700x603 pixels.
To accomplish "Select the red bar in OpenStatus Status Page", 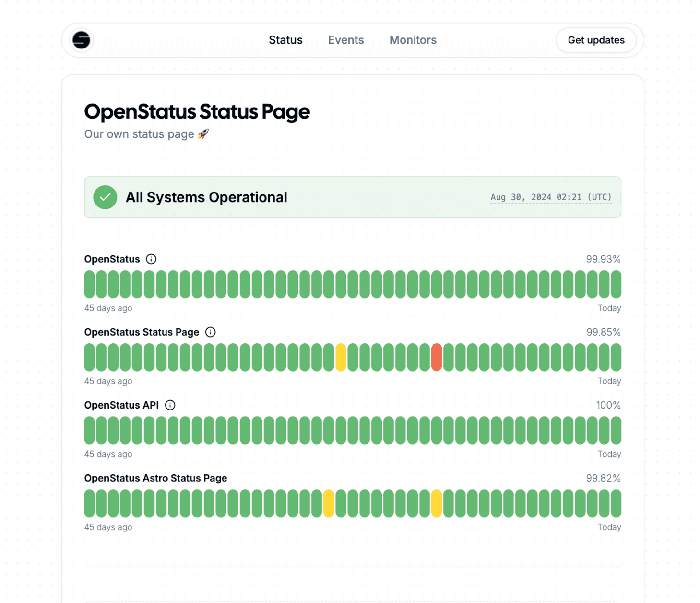I will pyautogui.click(x=437, y=357).
